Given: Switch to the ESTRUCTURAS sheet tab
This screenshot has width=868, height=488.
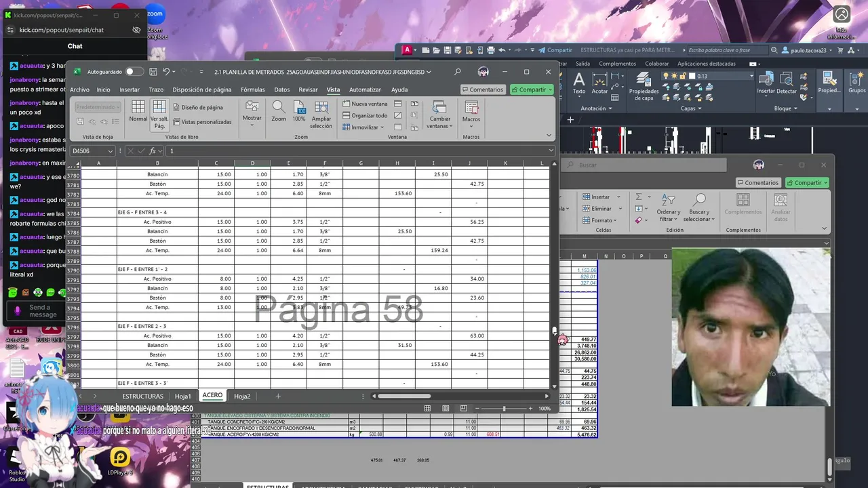Looking at the screenshot, I should click(142, 396).
